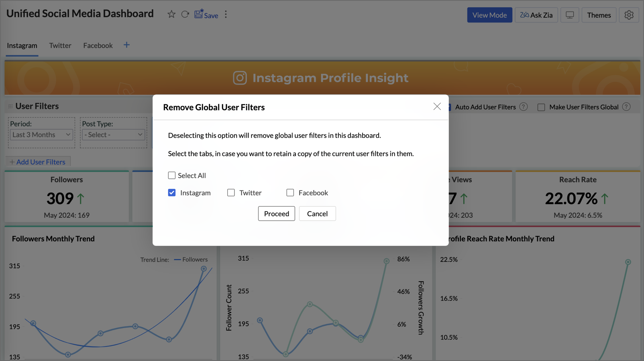The image size is (644, 361).
Task: Click the 'May 2024: 169' comparison text
Action: (x=67, y=215)
